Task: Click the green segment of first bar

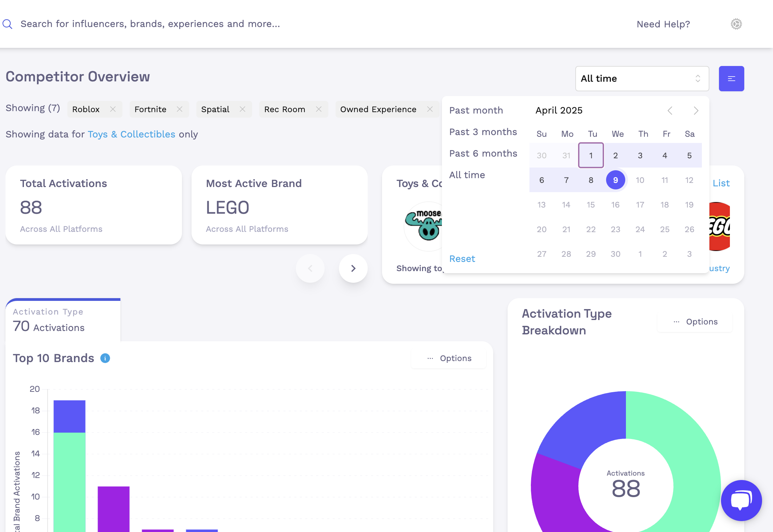Action: 69,482
